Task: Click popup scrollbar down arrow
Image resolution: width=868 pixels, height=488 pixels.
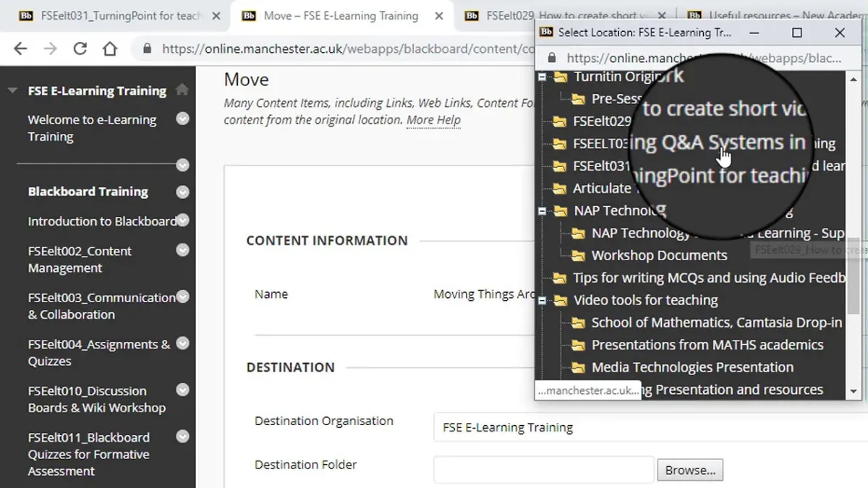Action: (854, 391)
